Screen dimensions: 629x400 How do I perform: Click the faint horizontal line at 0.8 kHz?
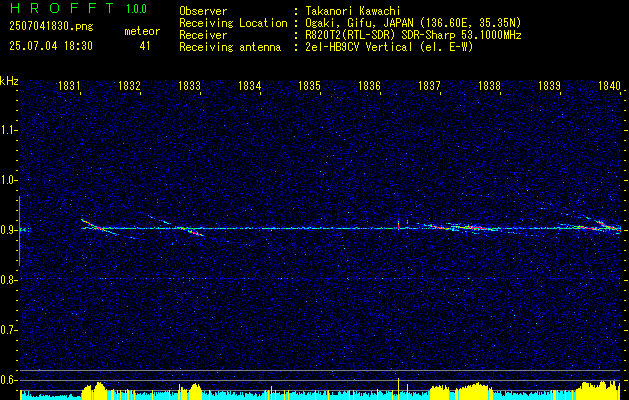pos(321,278)
